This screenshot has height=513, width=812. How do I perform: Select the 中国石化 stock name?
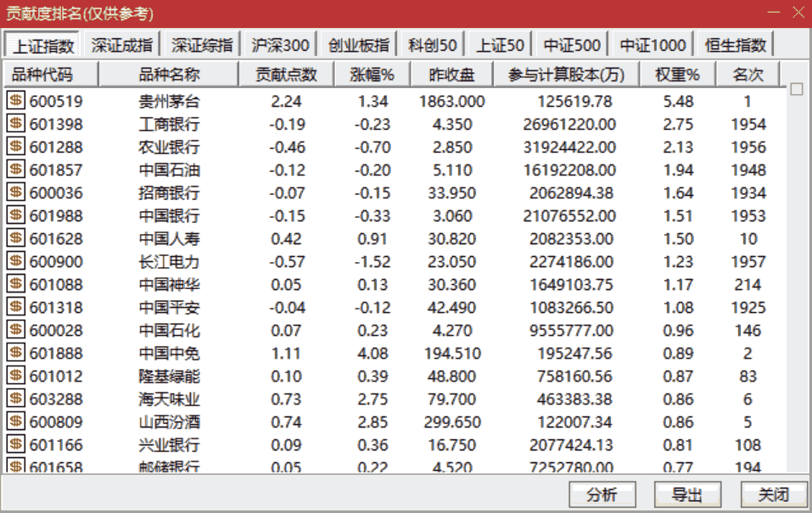click(x=169, y=330)
